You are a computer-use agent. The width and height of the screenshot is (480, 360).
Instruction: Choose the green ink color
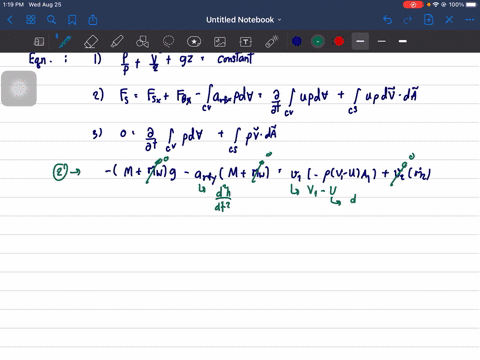click(318, 41)
